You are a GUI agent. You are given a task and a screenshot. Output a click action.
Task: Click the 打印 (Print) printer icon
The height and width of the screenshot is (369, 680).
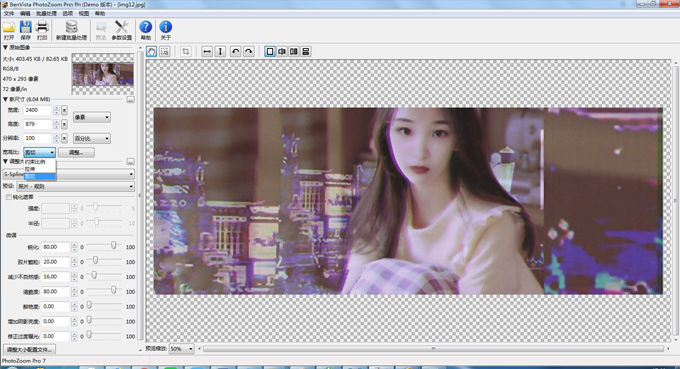point(42,27)
